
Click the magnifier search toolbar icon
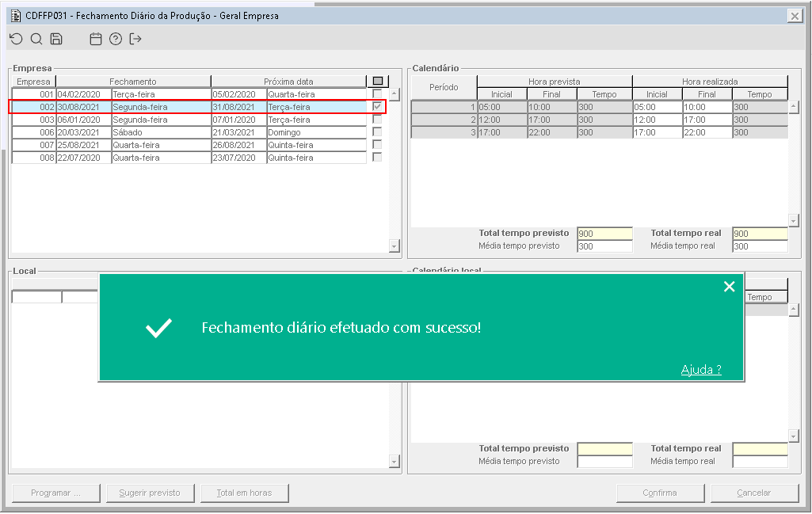(x=36, y=39)
